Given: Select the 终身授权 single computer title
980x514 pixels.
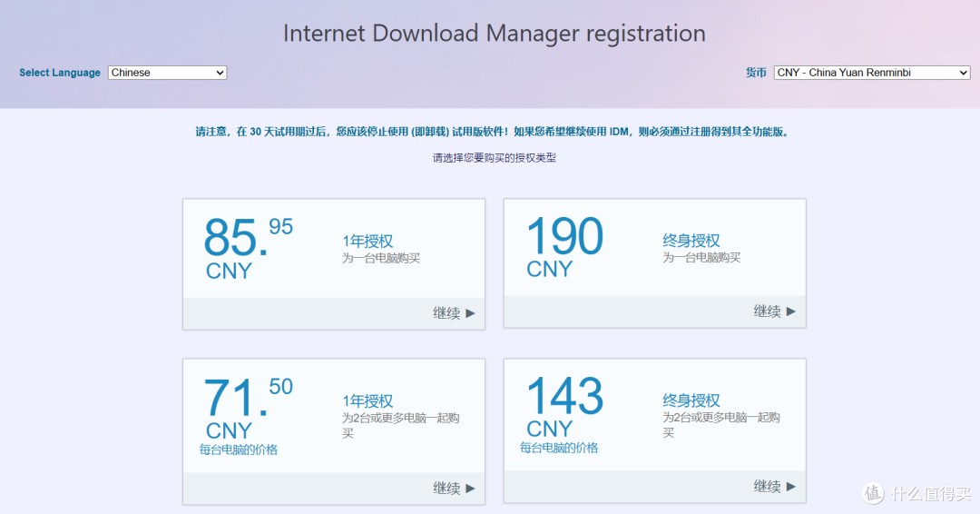Looking at the screenshot, I should 691,240.
